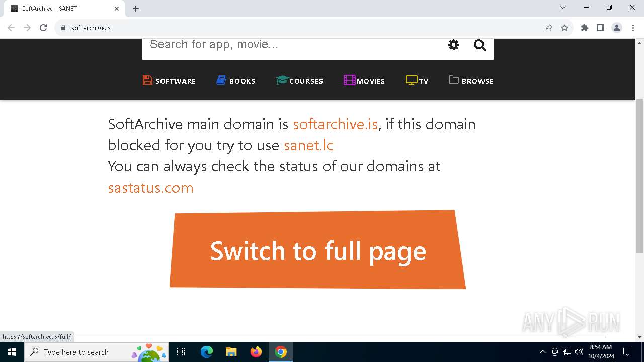Open Task View on taskbar
Screen dimensions: 644x362
pos(181,352)
